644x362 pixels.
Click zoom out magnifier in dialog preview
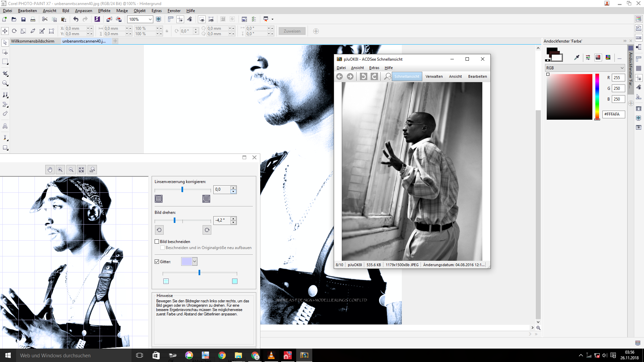point(71,170)
